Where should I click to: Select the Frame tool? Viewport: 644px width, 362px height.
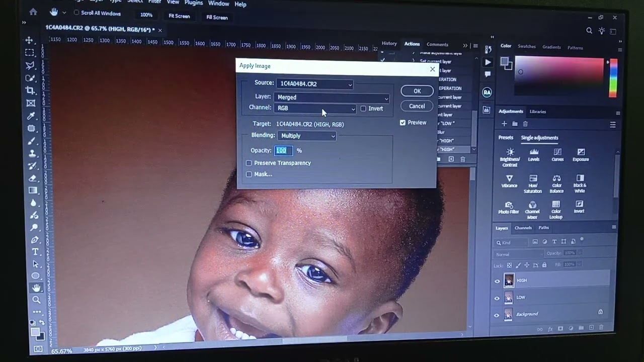click(31, 103)
